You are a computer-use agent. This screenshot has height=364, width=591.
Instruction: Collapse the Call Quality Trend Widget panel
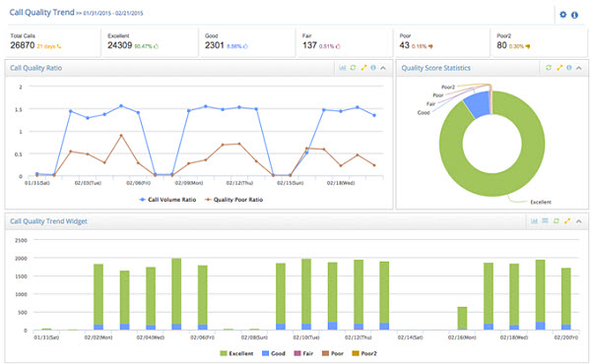[579, 221]
